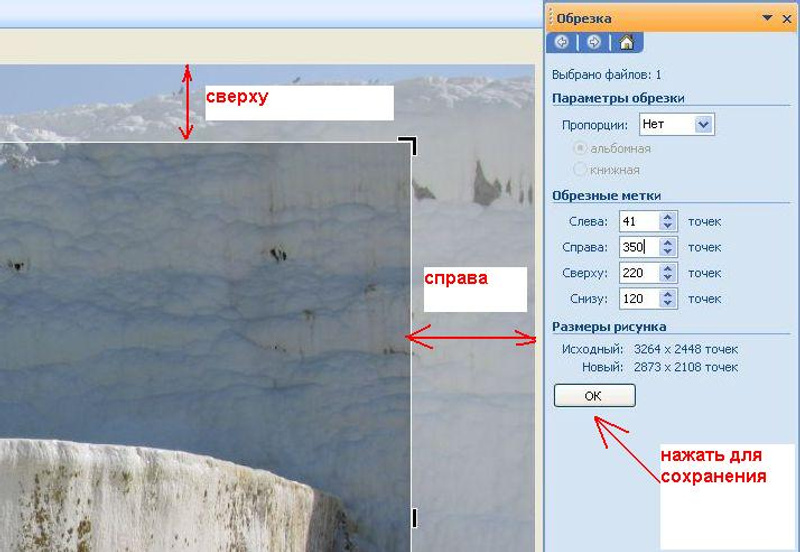Go back in the Обрезка task pane
The image size is (800, 552).
point(562,42)
